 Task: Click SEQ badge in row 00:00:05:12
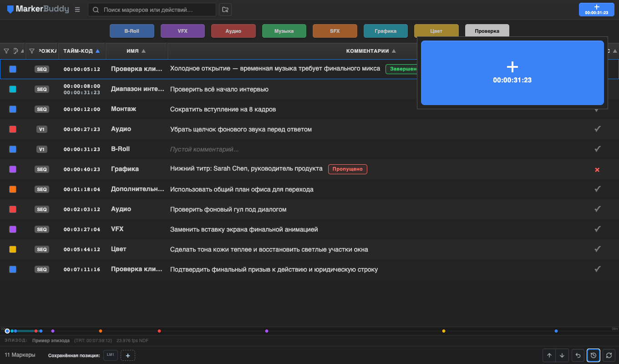point(42,70)
